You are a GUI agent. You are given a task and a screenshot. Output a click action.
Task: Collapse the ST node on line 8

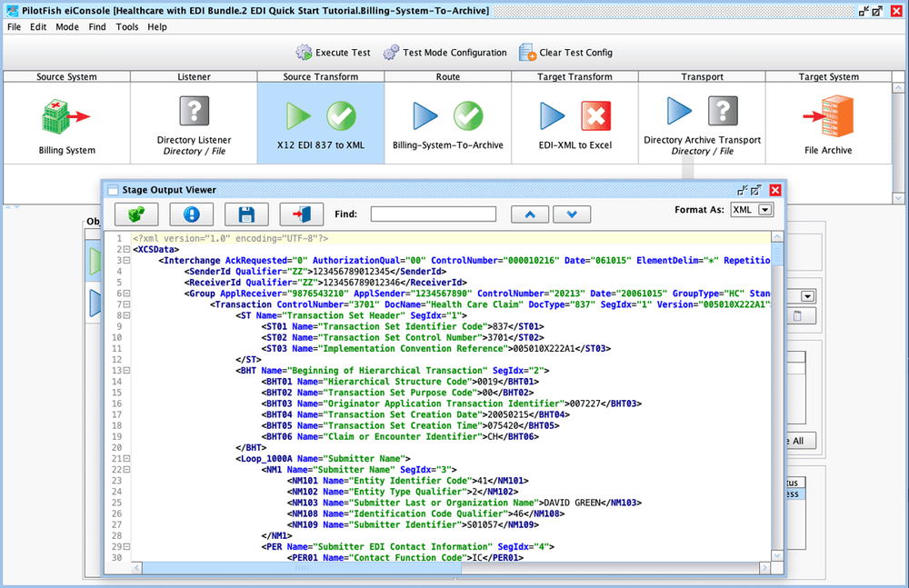(126, 315)
